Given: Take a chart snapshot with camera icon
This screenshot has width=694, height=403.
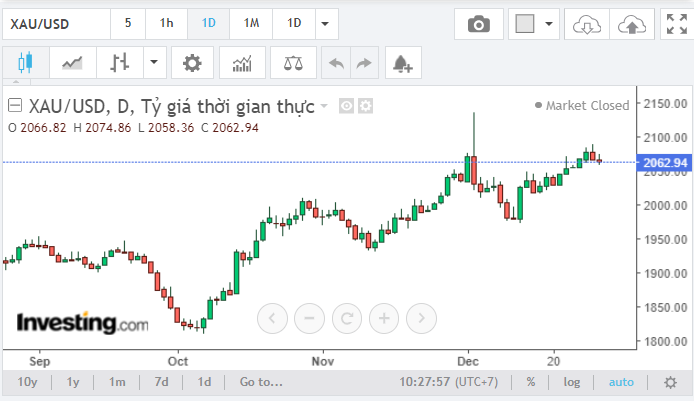Looking at the screenshot, I should tap(479, 24).
